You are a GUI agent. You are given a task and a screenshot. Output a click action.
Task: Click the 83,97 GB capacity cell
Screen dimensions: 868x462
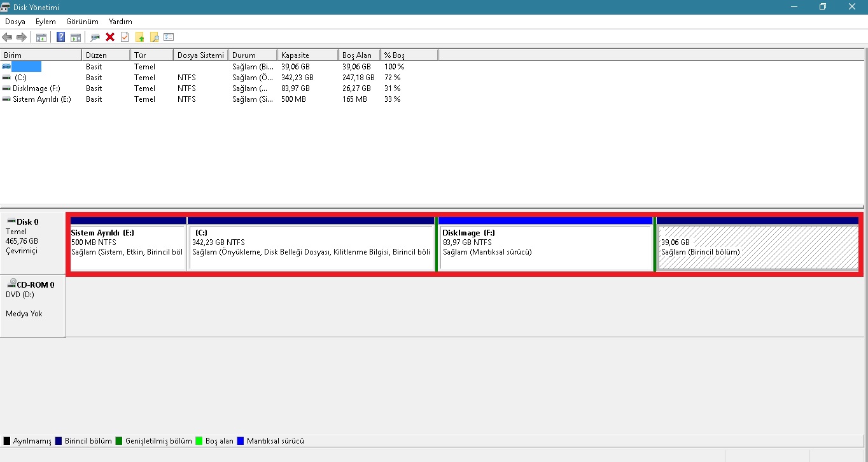click(295, 88)
